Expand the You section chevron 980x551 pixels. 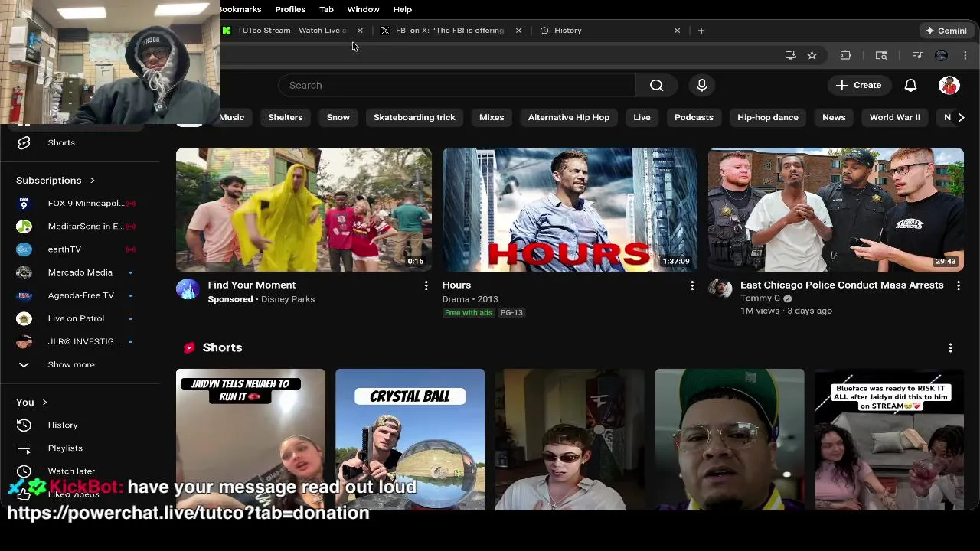tap(44, 403)
